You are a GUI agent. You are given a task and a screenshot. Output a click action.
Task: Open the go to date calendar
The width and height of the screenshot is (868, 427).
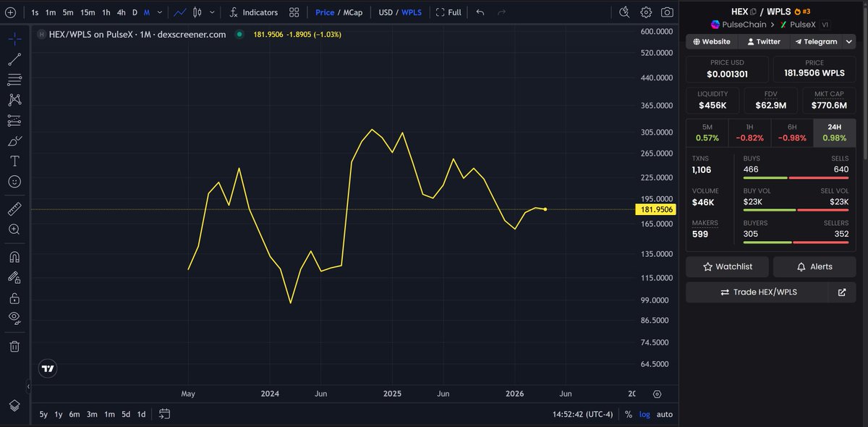click(x=164, y=414)
